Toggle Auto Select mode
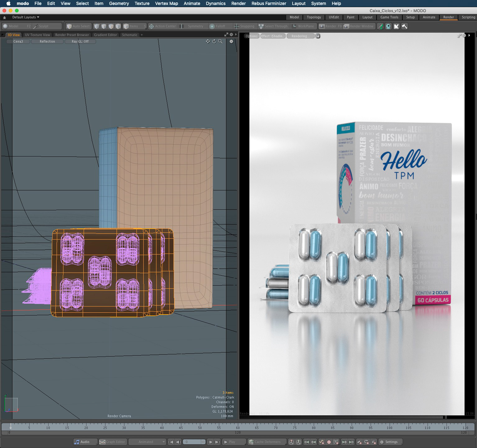The width and height of the screenshot is (477, 448). click(78, 26)
